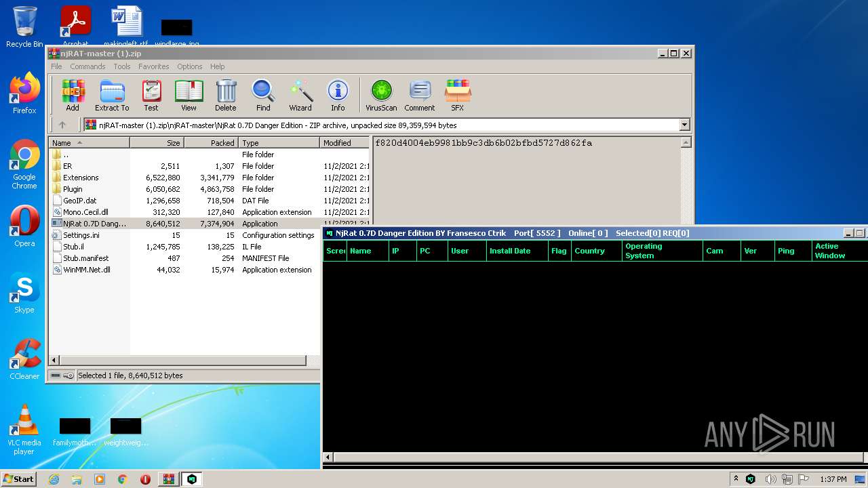Open the Skype desktop shortcut
This screenshot has height=488, width=868.
24,293
